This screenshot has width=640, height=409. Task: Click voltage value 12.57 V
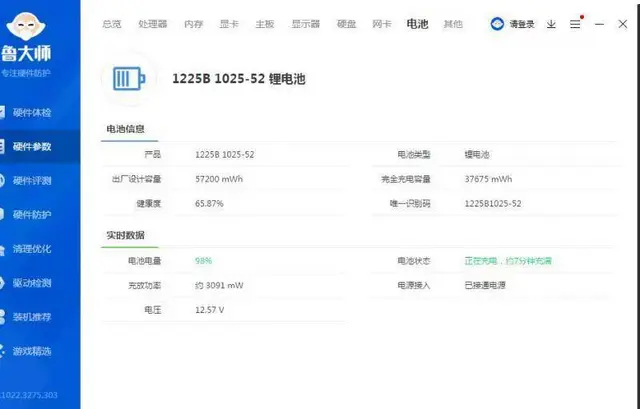[x=209, y=310]
